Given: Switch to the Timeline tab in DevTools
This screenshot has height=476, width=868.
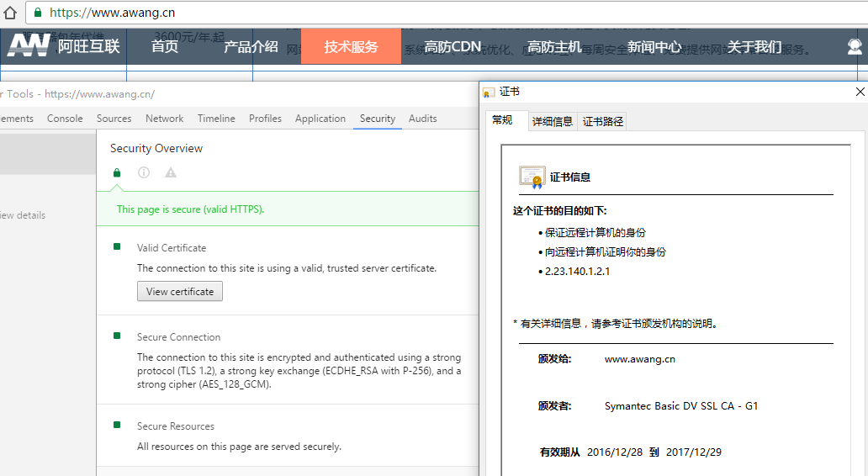Looking at the screenshot, I should (216, 119).
